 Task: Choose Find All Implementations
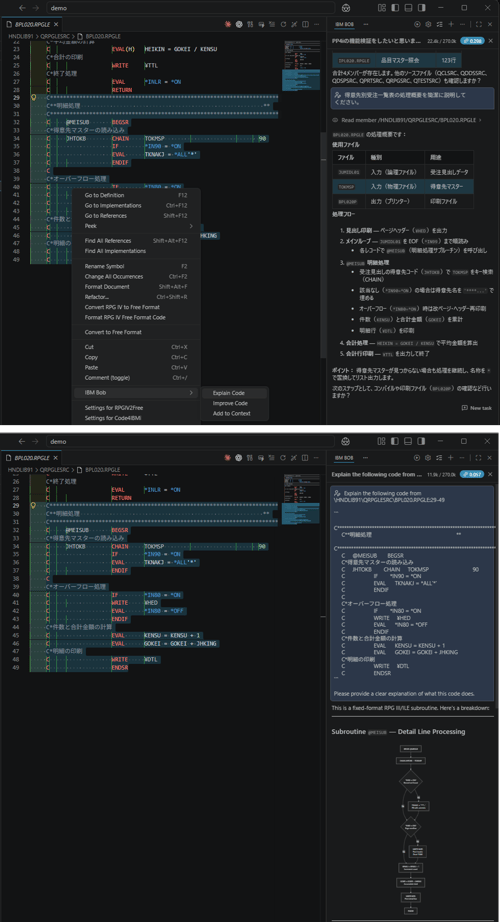136,250
